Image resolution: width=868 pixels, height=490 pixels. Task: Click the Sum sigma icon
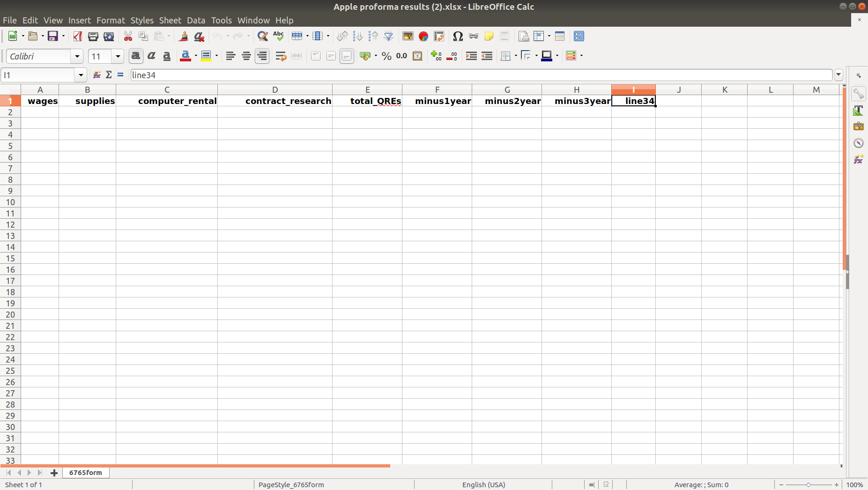coord(109,75)
